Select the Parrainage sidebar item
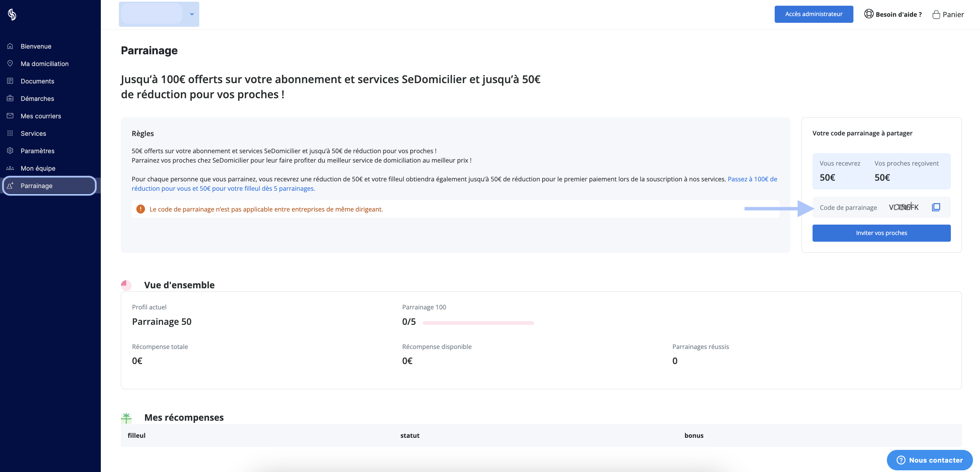The width and height of the screenshot is (980, 472). click(50, 186)
